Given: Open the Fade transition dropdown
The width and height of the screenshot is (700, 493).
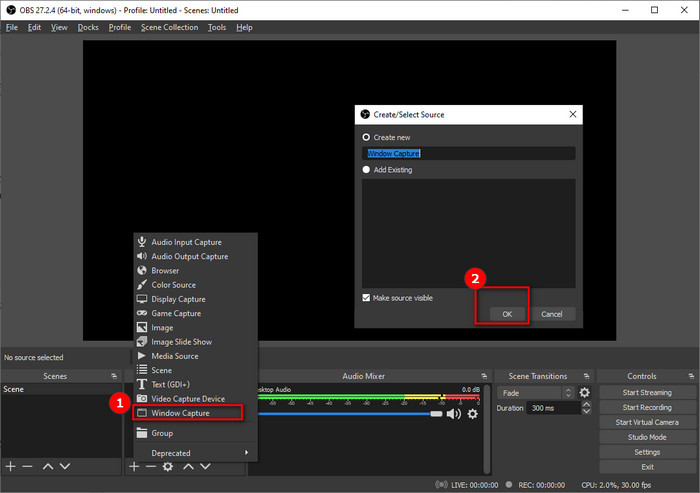Looking at the screenshot, I should pyautogui.click(x=535, y=393).
